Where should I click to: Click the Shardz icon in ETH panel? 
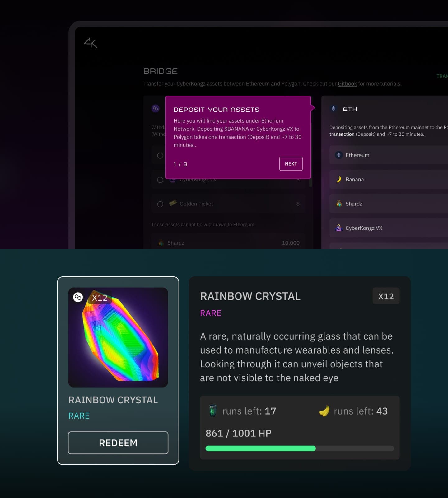pyautogui.click(x=339, y=204)
